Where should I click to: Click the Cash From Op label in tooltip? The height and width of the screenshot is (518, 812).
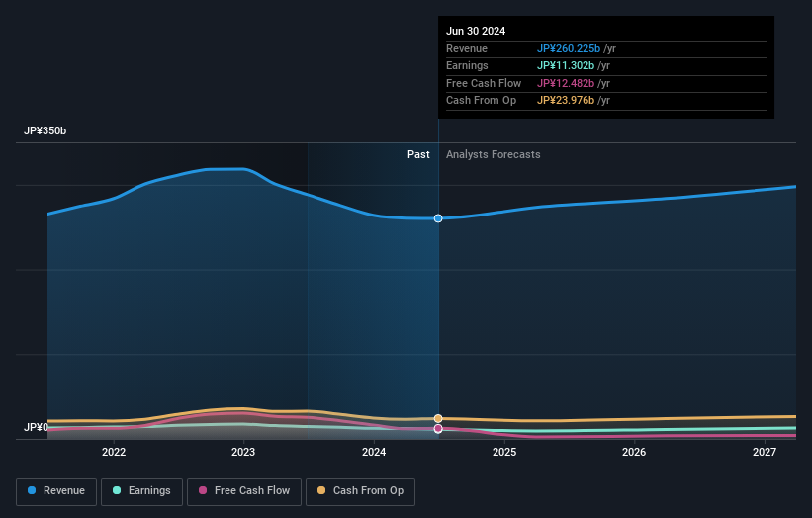(x=481, y=101)
